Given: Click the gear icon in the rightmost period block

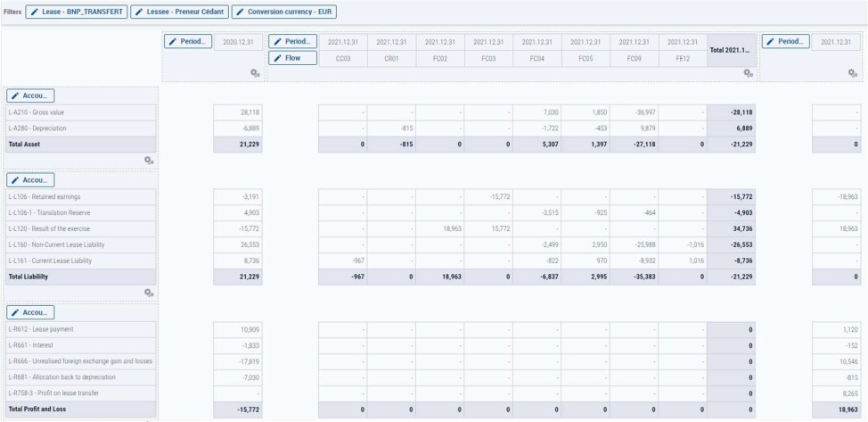Looking at the screenshot, I should click(x=853, y=73).
